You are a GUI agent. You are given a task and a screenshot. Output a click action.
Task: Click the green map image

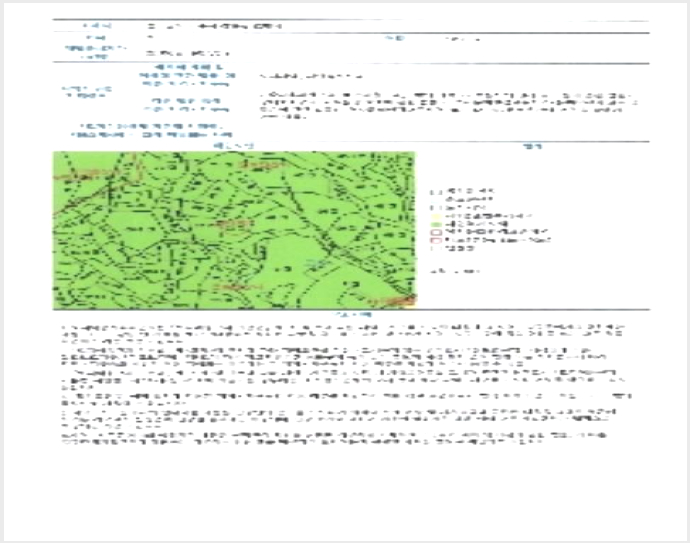pos(234,230)
